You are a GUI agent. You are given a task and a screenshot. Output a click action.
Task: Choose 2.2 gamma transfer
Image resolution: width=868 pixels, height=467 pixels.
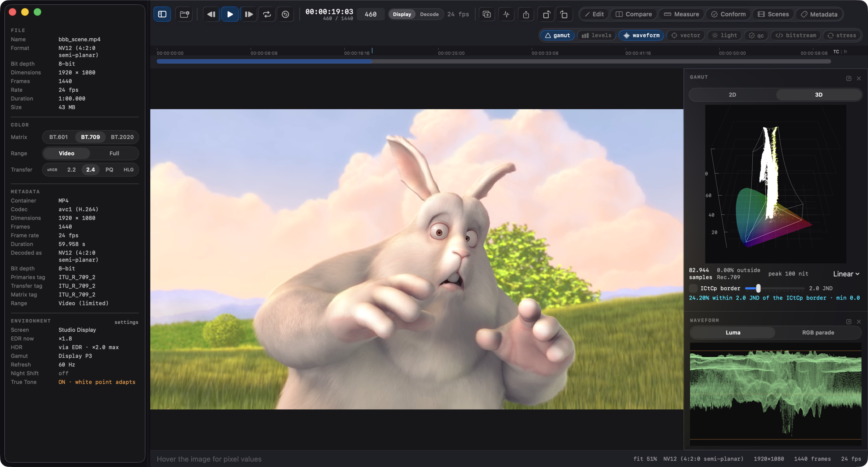[x=72, y=169]
